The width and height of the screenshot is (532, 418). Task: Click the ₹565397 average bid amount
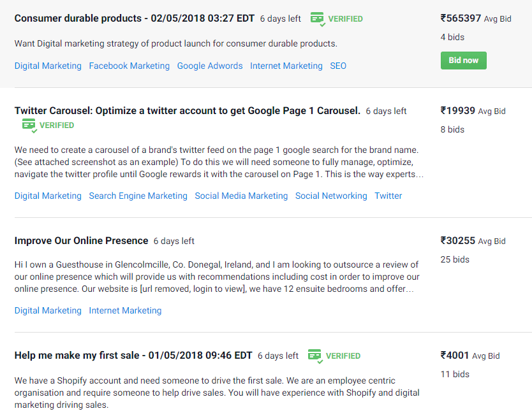tap(461, 18)
